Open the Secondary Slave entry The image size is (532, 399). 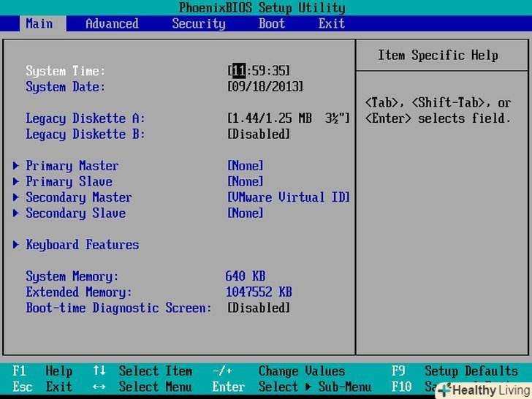(76, 213)
